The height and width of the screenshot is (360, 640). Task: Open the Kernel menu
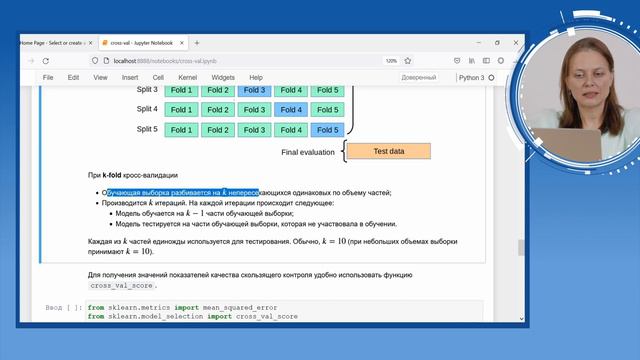click(188, 78)
